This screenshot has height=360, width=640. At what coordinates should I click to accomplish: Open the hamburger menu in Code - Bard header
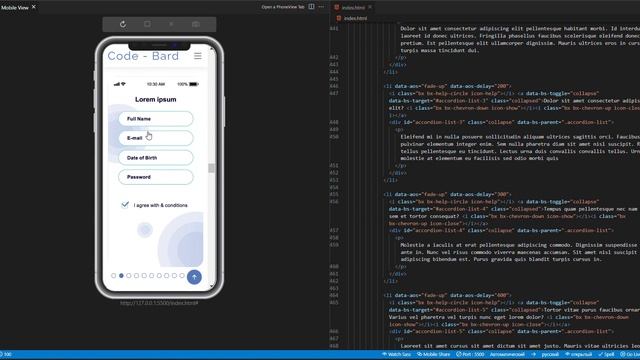pos(198,56)
